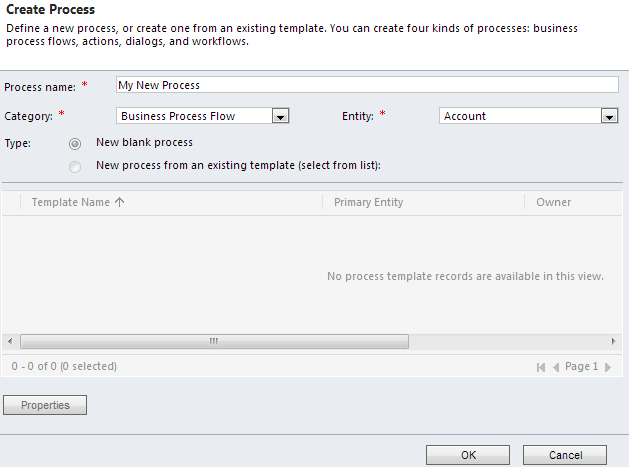Go to the previous page arrow
The width and height of the screenshot is (629, 467).
557,367
